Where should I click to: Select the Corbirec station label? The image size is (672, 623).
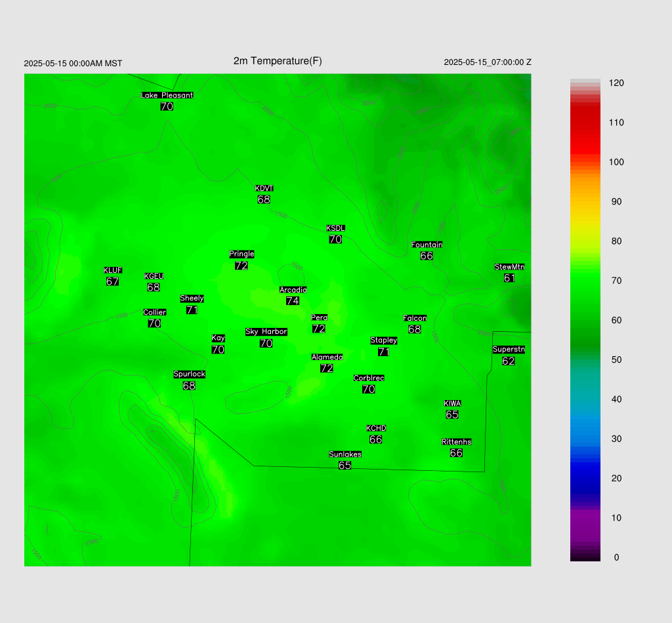pos(369,378)
